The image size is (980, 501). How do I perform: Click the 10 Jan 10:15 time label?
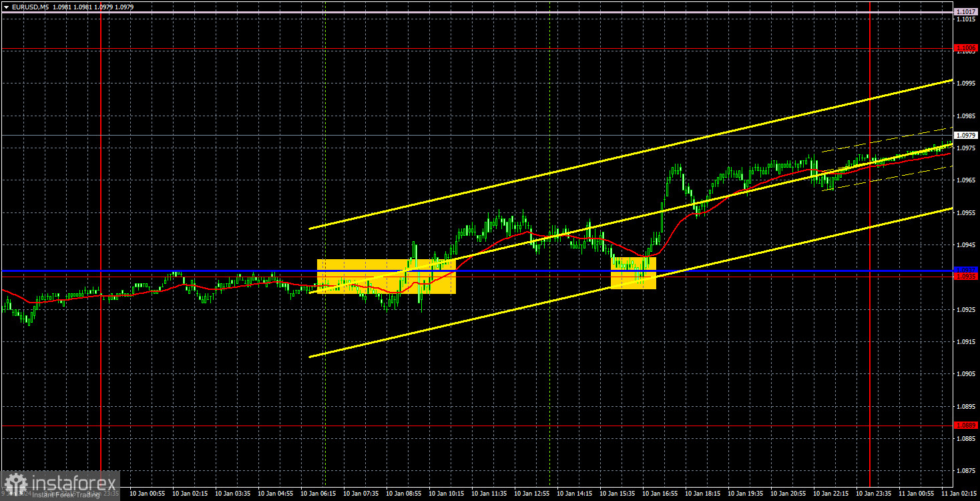pos(446,494)
